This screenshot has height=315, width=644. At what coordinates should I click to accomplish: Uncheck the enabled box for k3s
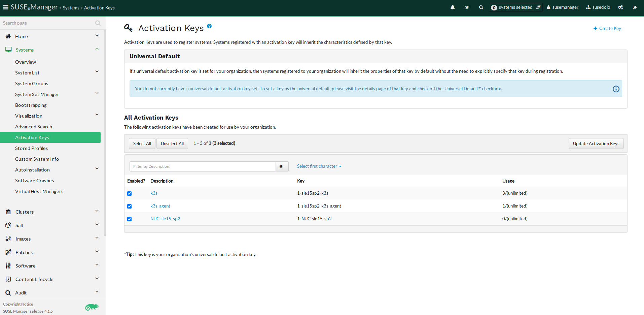pos(129,193)
